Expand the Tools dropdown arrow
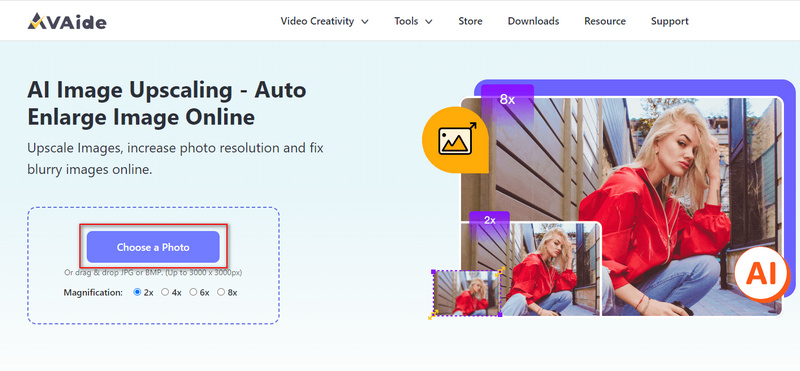This screenshot has width=800, height=371. [429, 21]
